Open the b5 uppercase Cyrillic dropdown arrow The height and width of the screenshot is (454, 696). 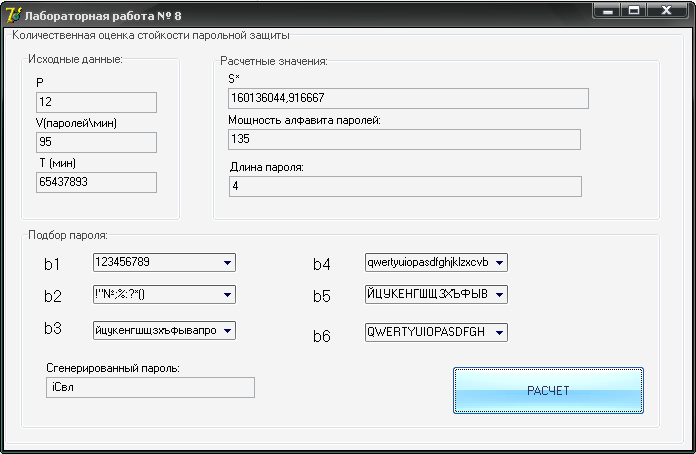pyautogui.click(x=499, y=294)
